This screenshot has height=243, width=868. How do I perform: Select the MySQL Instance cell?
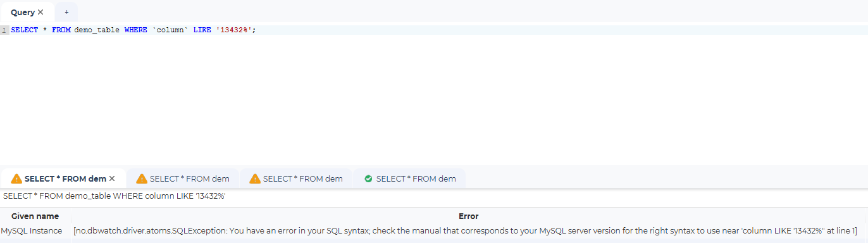coord(32,231)
